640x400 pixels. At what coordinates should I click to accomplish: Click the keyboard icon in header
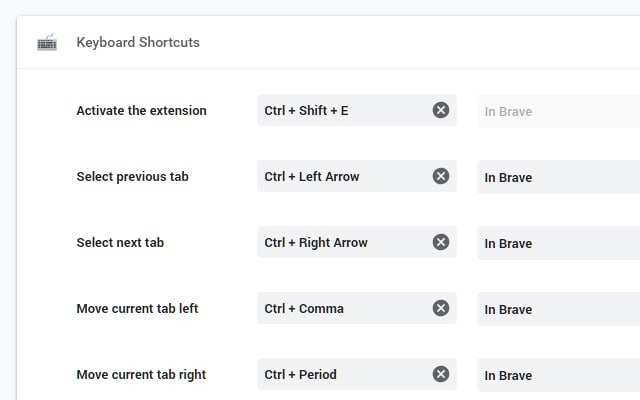(x=47, y=43)
